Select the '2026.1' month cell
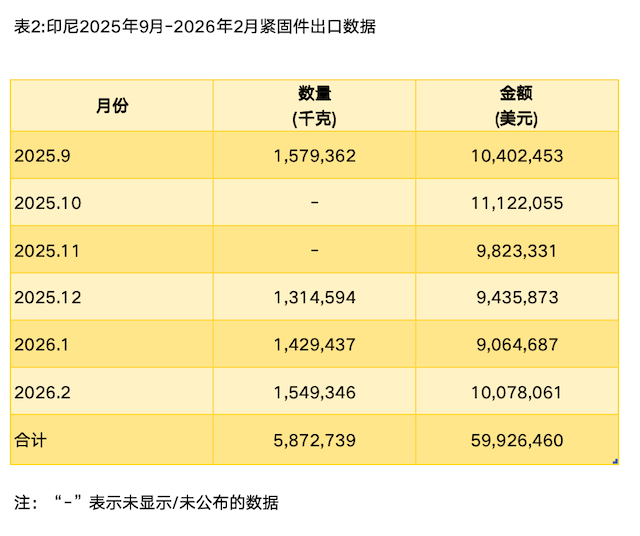Screen dimensions: 640x536 pyautogui.click(x=112, y=344)
